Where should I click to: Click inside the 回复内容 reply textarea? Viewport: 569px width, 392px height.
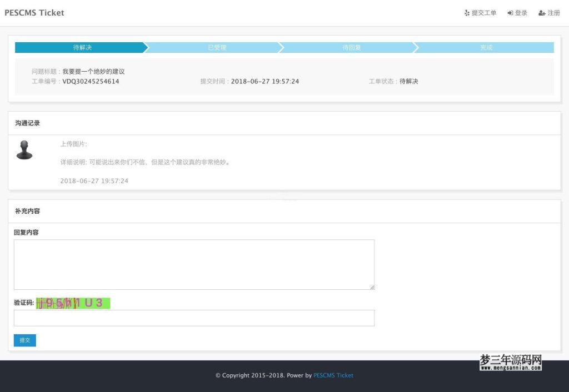pyautogui.click(x=194, y=264)
